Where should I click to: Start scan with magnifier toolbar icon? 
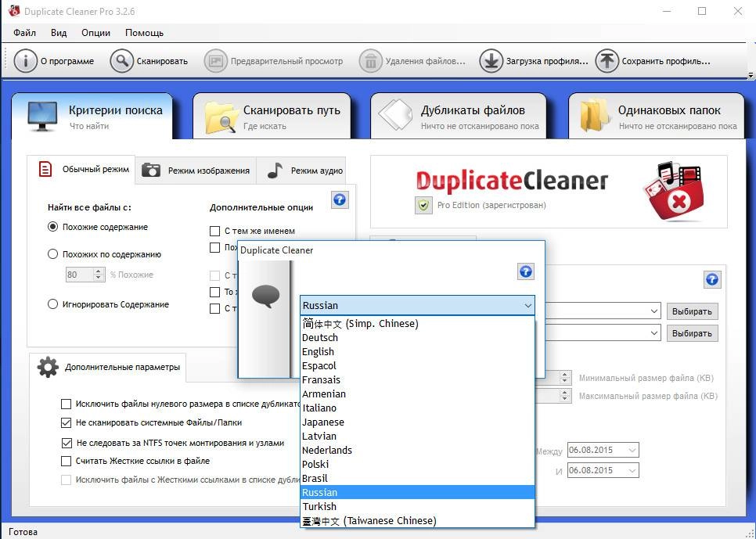coord(121,61)
